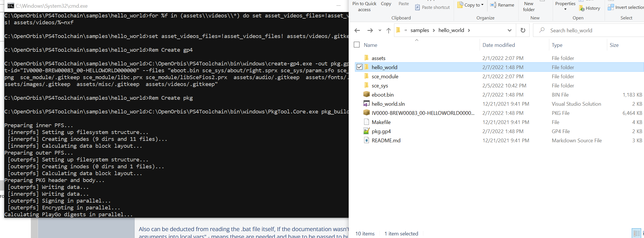644x238 pixels.
Task: Sort by the Type column header
Action: click(x=557, y=45)
